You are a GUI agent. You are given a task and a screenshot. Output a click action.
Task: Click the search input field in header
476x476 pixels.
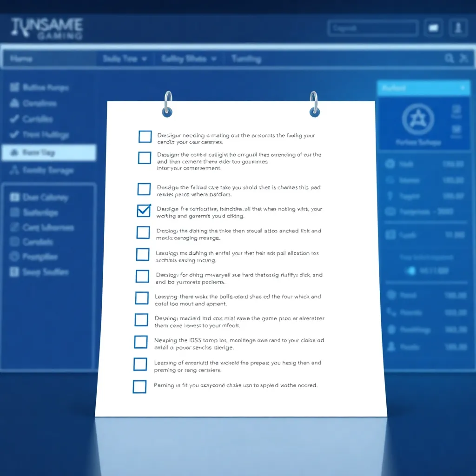click(372, 28)
